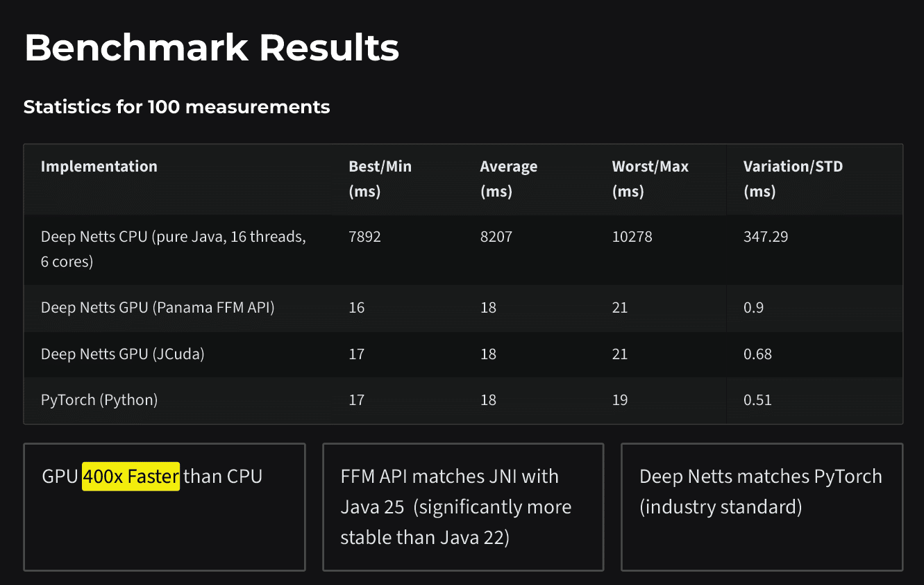Click the Deep Netts matches PyTorch card
This screenshot has width=924, height=585.
click(761, 491)
